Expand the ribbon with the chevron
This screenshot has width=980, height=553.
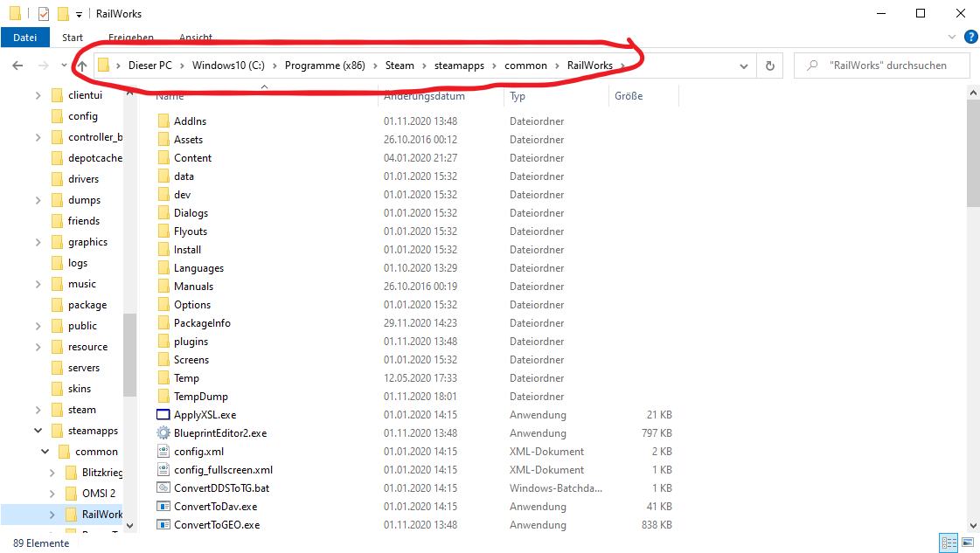pos(952,37)
